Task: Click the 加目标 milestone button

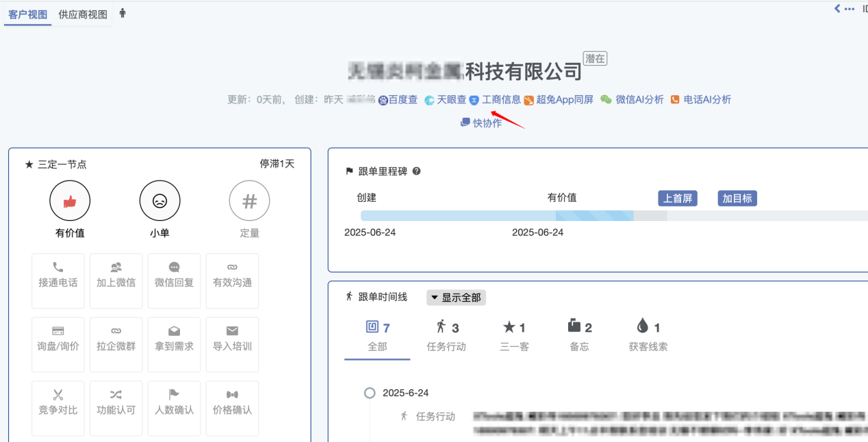Action: pyautogui.click(x=737, y=198)
